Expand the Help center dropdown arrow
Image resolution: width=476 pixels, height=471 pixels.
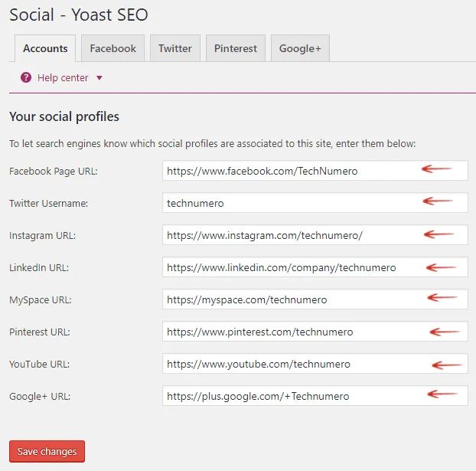pyautogui.click(x=99, y=78)
